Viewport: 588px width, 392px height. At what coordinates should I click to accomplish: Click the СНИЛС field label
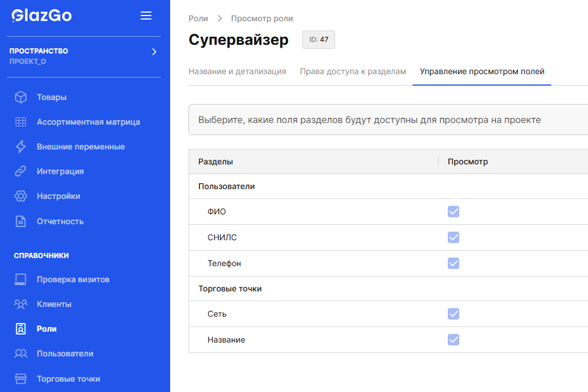(222, 237)
